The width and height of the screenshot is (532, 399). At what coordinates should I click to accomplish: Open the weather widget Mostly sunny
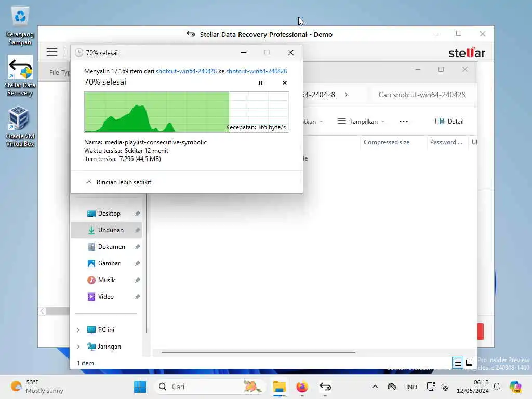tap(37, 387)
